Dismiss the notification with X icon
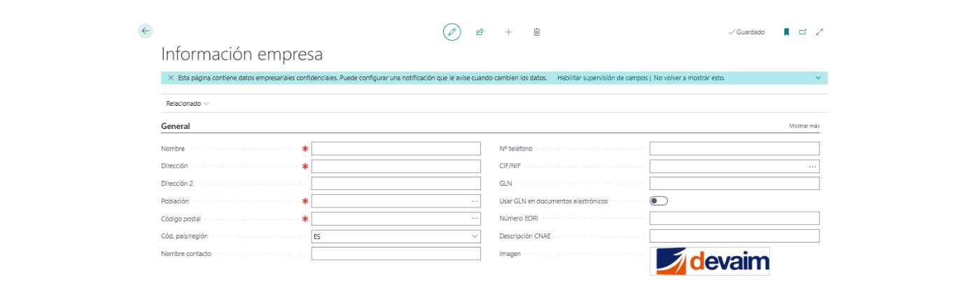Viewport: 980px width, 298px height. (171, 78)
